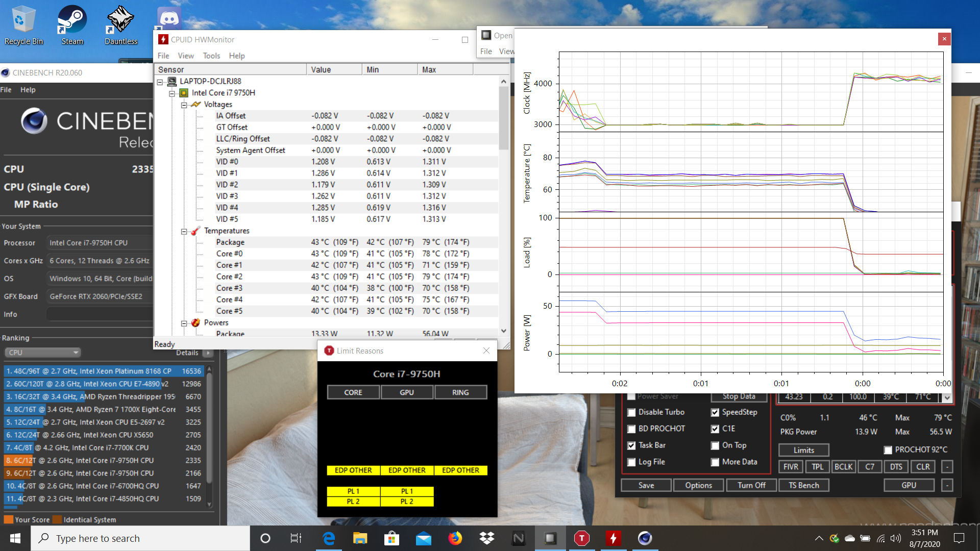Viewport: 980px width, 551px height.
Task: Click the Cinebench ranking list scrollbar
Action: coord(209,429)
